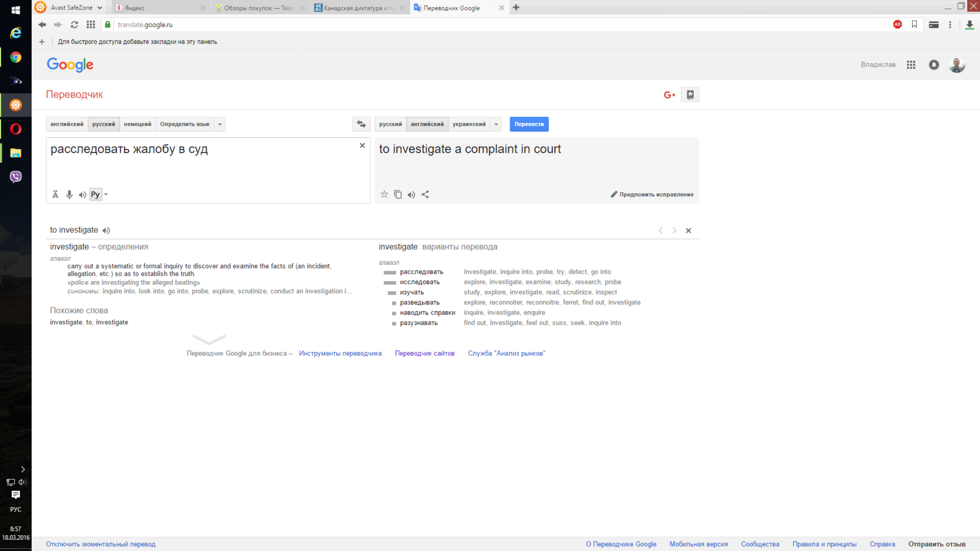Viewport: 980px width, 551px height.
Task: Swap source and target languages
Action: point(361,124)
